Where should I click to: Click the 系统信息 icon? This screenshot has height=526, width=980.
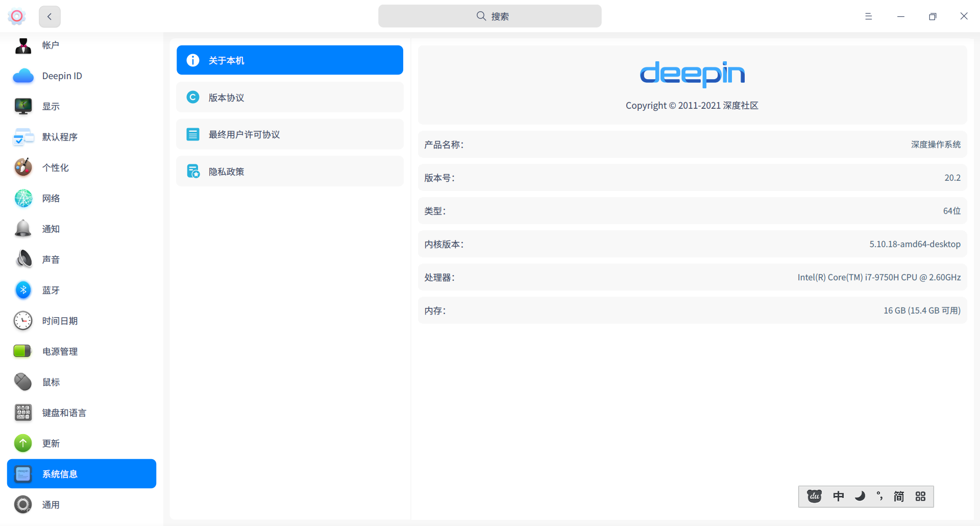[x=23, y=474]
